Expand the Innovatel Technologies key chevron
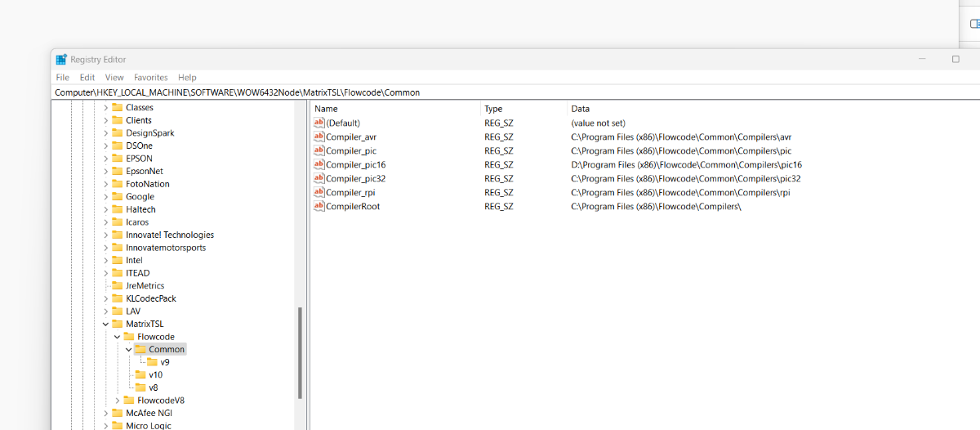Screen dimensions: 980x430 105,235
